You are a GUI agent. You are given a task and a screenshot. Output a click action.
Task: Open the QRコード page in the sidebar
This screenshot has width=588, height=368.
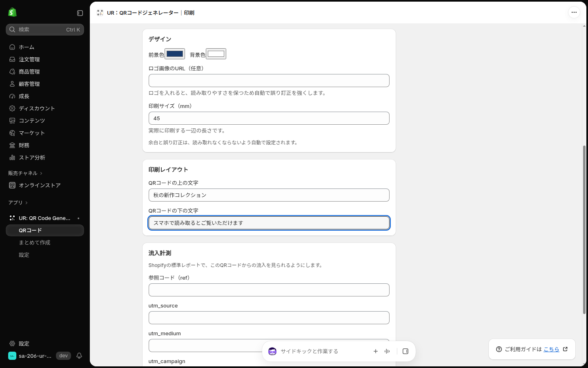coord(45,230)
